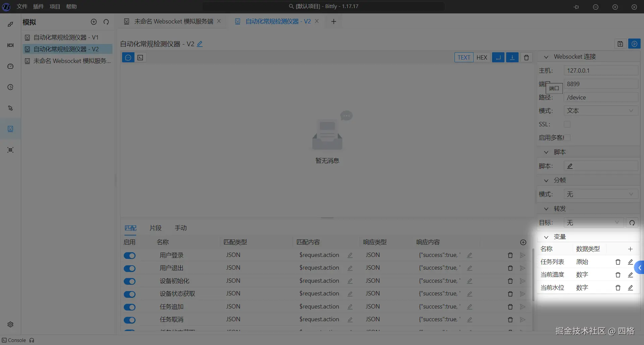The image size is (644, 345).
Task: Switch to the 手动 tab
Action: pyautogui.click(x=181, y=228)
